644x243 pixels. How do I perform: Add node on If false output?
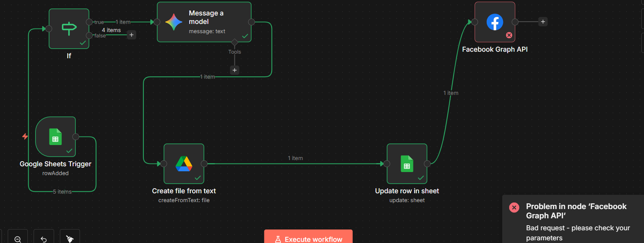point(131,35)
